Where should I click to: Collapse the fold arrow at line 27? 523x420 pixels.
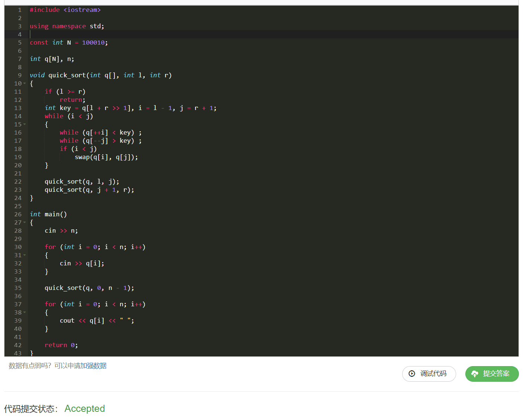coord(25,222)
